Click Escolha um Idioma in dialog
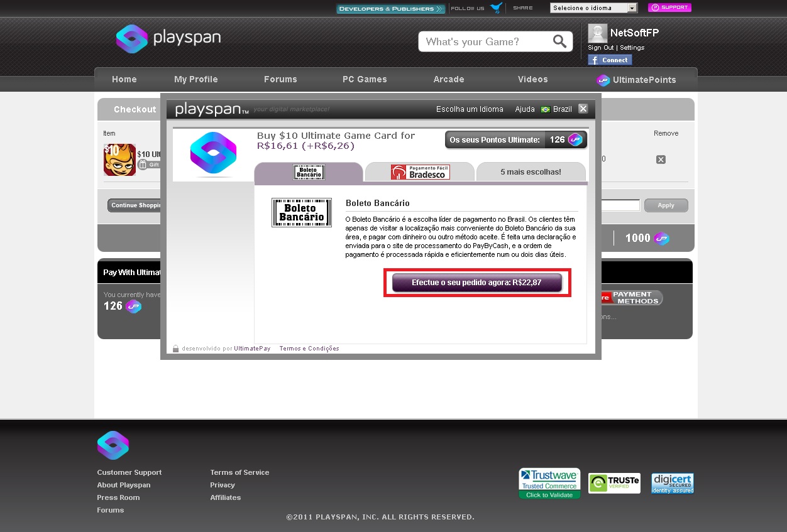This screenshot has height=532, width=787. pyautogui.click(x=470, y=109)
